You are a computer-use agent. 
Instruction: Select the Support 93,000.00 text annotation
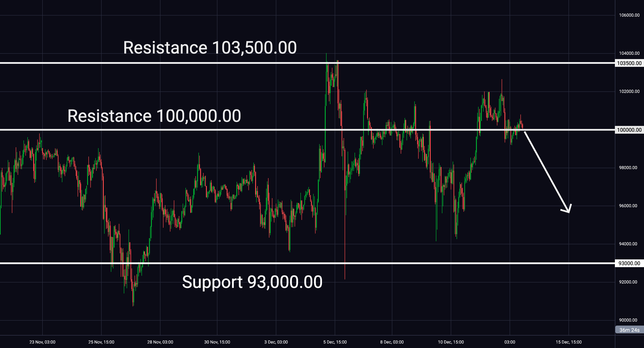[252, 282]
